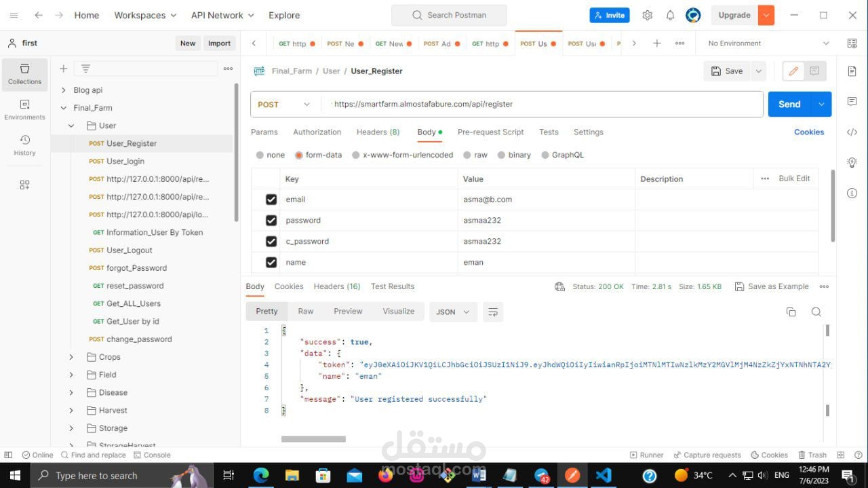Open the user avatar icon

[x=693, y=15]
